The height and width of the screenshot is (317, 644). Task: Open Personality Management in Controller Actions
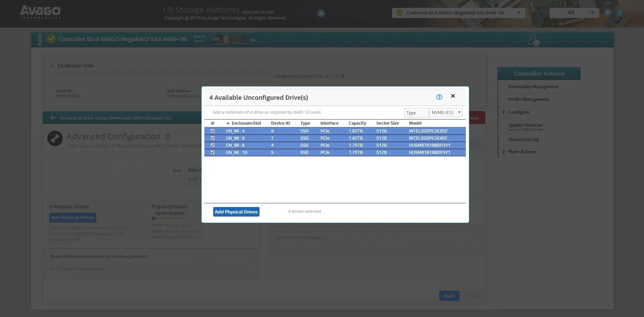533,87
